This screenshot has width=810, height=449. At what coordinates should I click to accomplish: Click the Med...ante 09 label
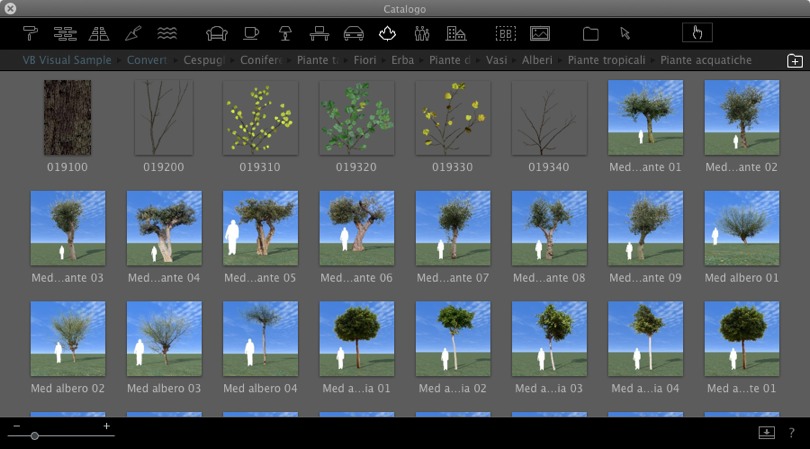coord(645,278)
